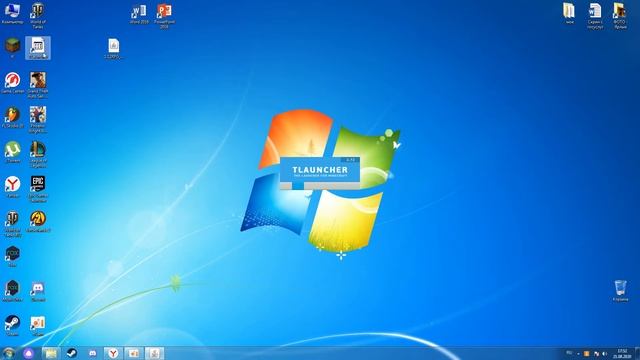The width and height of the screenshot is (640, 360).
Task: Open the Word document at top right
Action: (595, 16)
